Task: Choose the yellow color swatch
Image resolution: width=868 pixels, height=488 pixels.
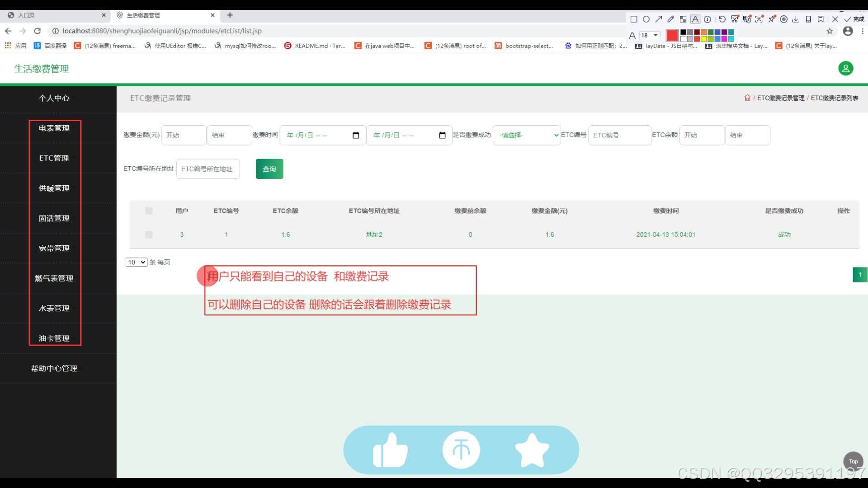Action: click(703, 39)
